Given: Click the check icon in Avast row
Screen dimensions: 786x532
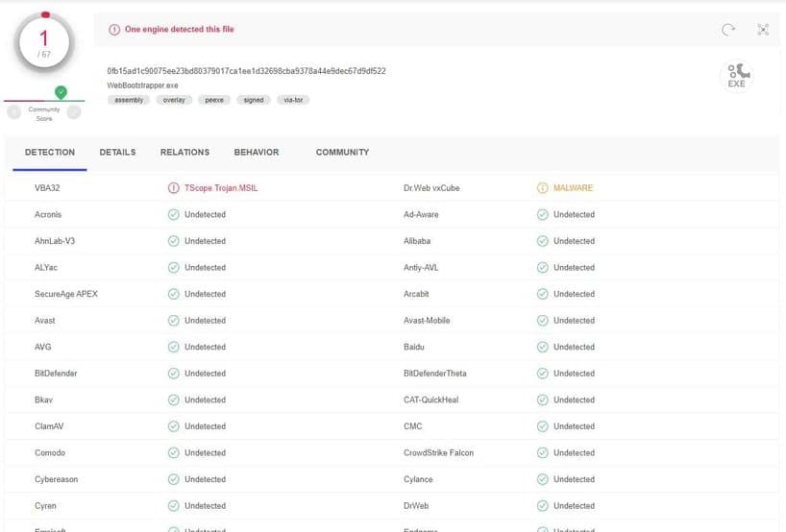Looking at the screenshot, I should [174, 320].
